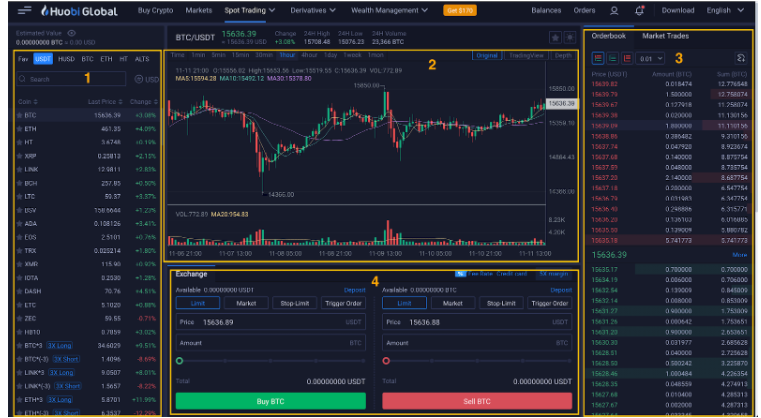Click Deposit link above buy form
The image size is (761, 418).
(x=354, y=290)
